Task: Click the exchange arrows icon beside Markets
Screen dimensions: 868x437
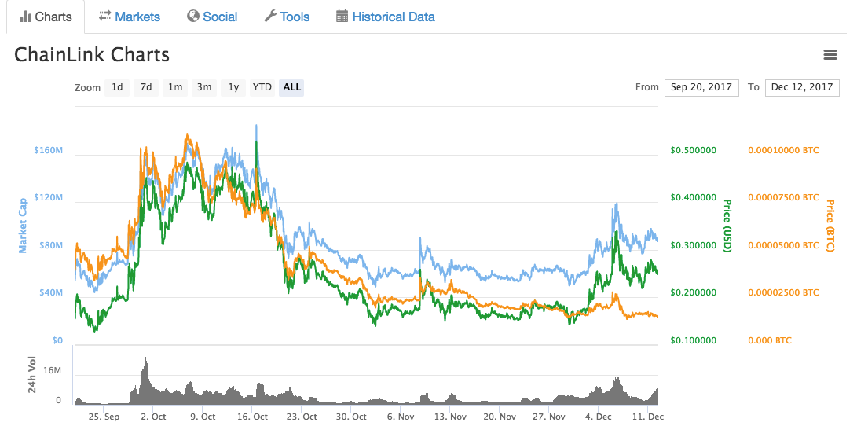Action: 104,16
